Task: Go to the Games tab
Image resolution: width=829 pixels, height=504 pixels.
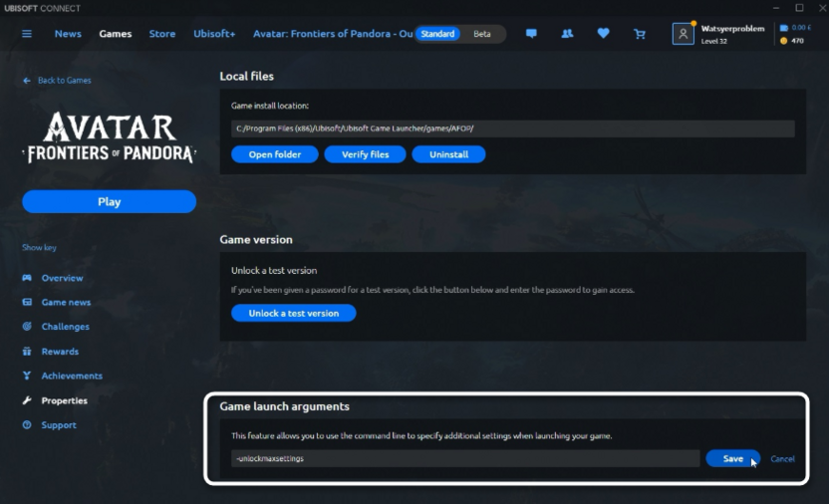Action: tap(116, 34)
